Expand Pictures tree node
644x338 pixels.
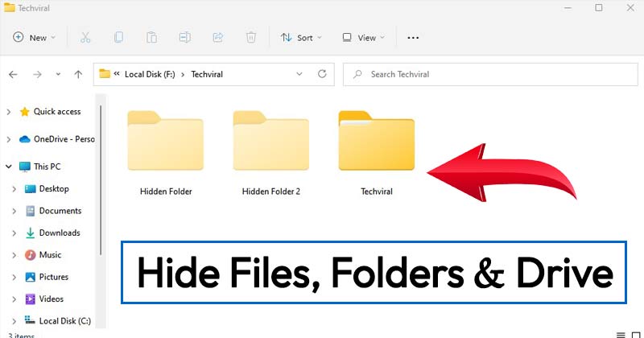tap(14, 277)
